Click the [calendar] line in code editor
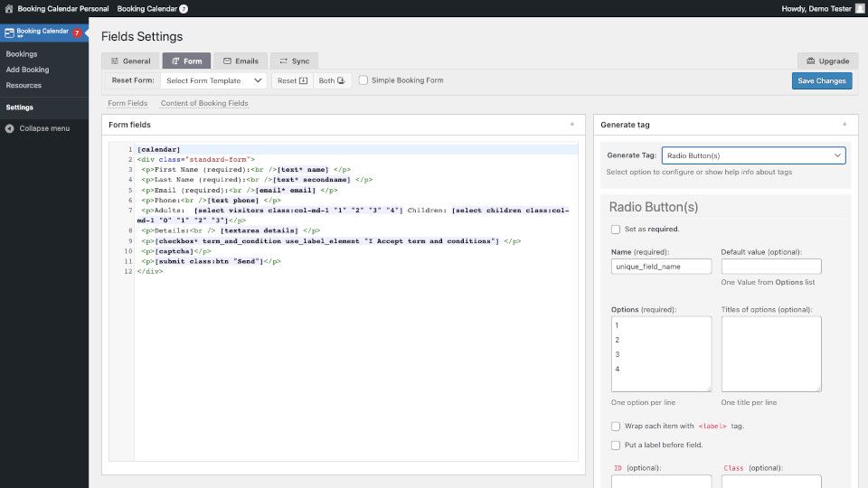The height and width of the screenshot is (488, 868). click(x=159, y=149)
